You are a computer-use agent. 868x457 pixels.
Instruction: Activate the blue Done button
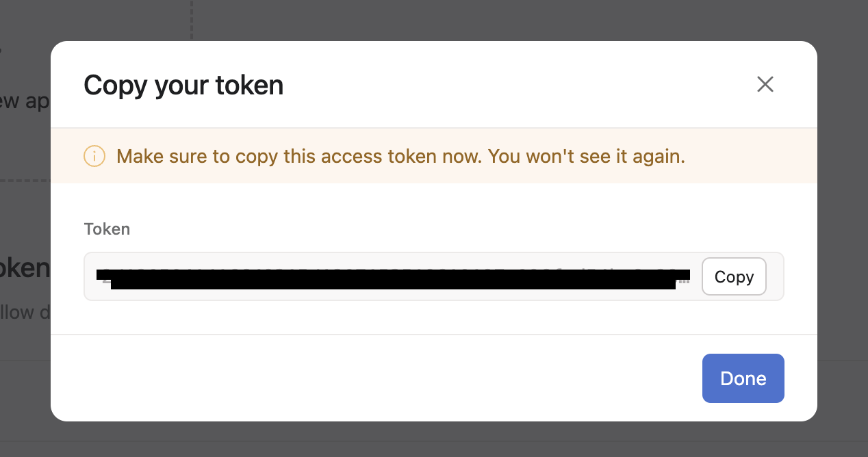point(743,378)
